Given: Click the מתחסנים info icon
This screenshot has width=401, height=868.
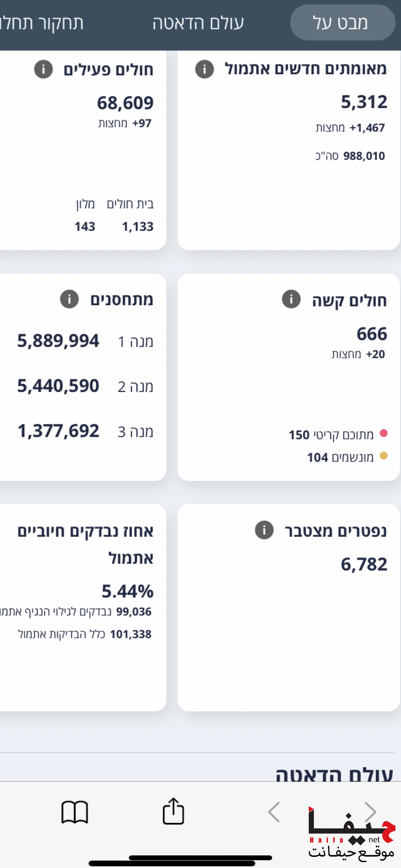Looking at the screenshot, I should pyautogui.click(x=69, y=299).
